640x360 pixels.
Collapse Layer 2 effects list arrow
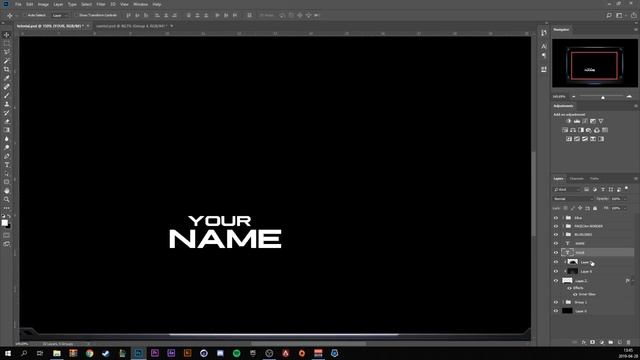pos(633,281)
